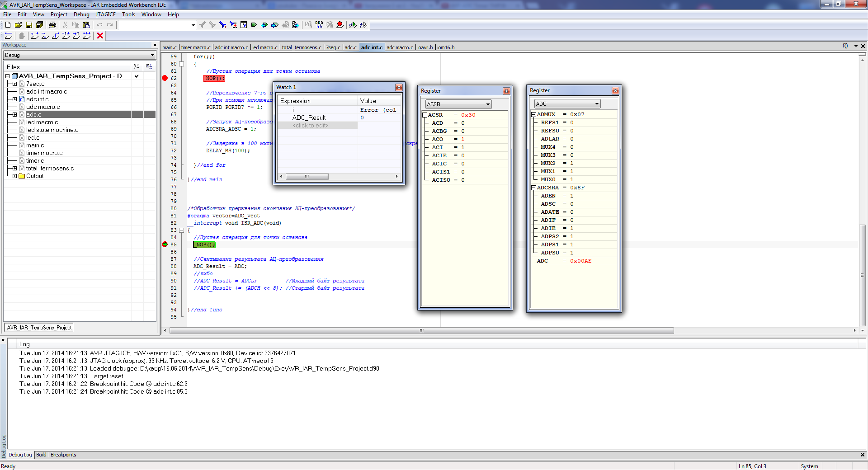868x470 pixels.
Task: Switch to the main.c editor tab
Action: point(170,47)
